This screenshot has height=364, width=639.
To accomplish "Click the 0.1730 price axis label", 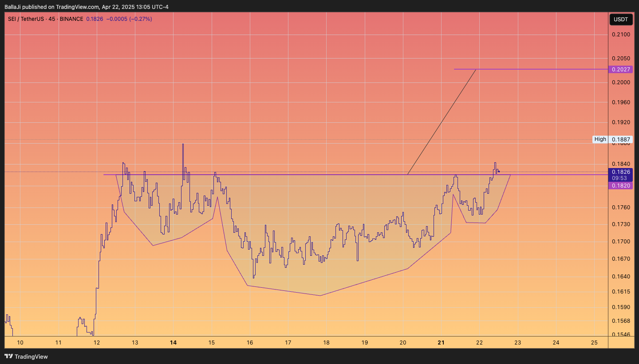I will [621, 224].
